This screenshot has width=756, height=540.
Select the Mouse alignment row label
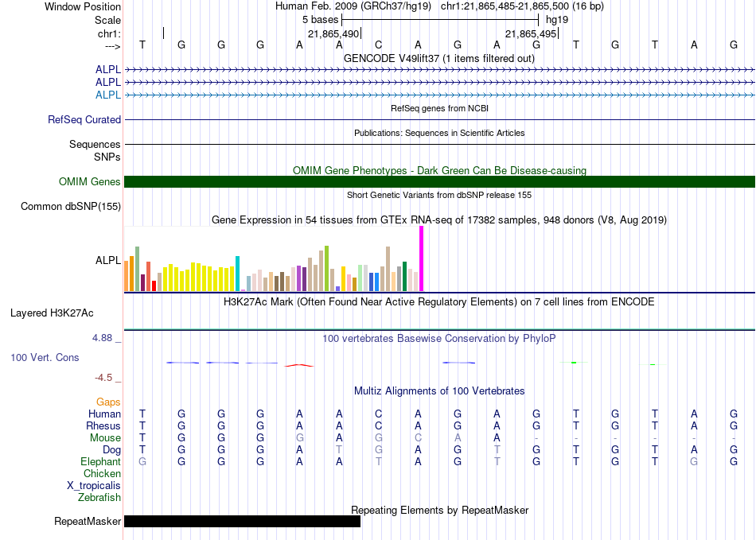105,438
